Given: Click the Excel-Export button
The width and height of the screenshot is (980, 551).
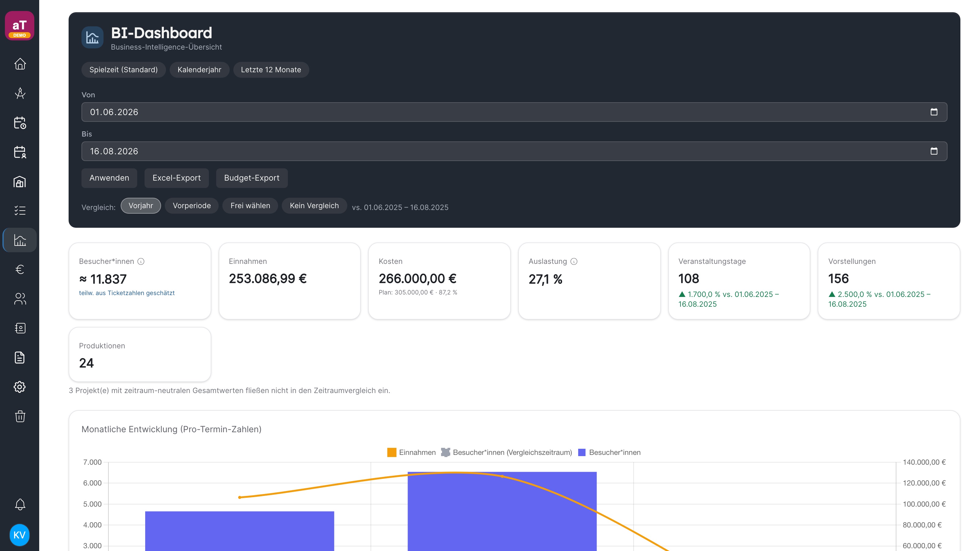Looking at the screenshot, I should pos(176,178).
